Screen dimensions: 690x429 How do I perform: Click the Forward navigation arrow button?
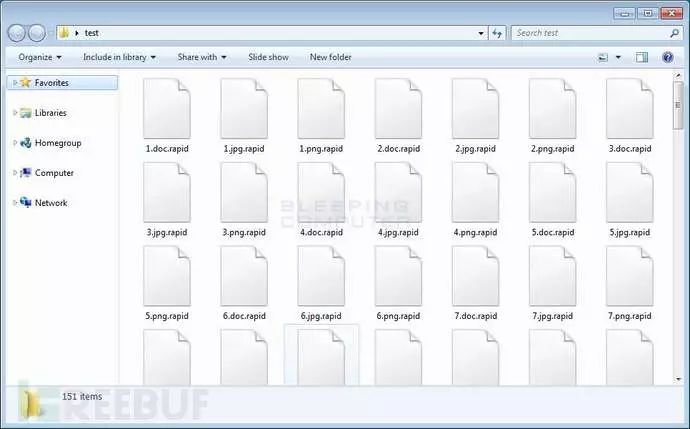click(x=38, y=33)
